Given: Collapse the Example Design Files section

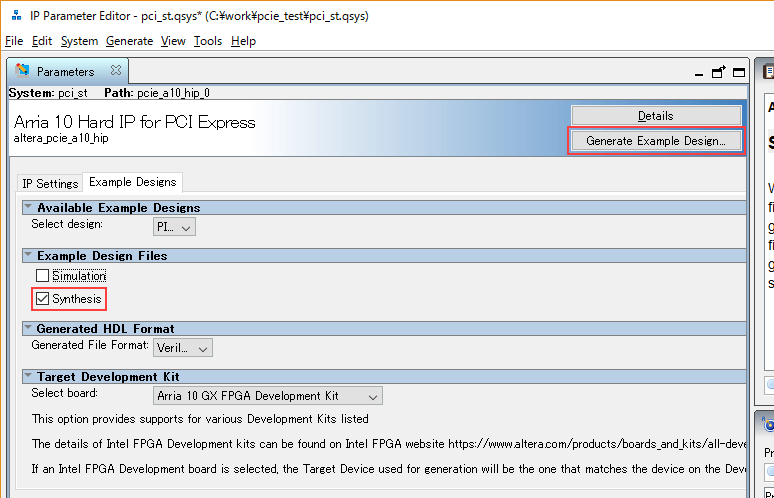Looking at the screenshot, I should click(x=28, y=255).
